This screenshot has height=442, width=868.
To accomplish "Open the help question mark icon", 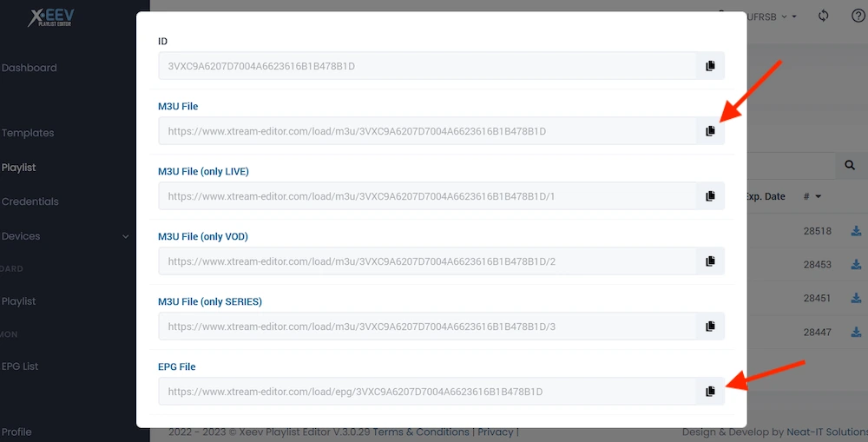I will pos(858,16).
